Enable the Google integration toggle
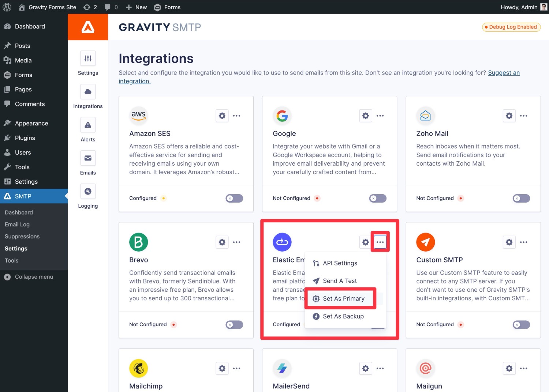The width and height of the screenshot is (549, 392). (378, 198)
